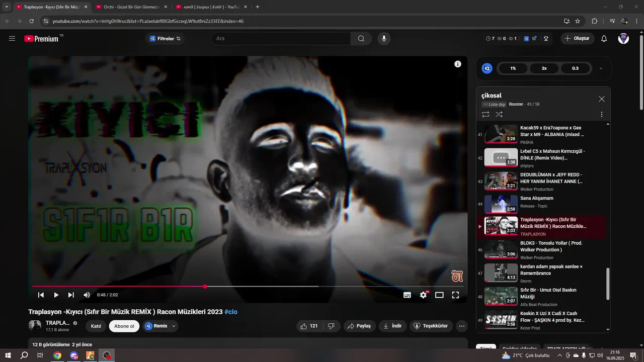Click the Oluştur create button
The height and width of the screenshot is (362, 644).
click(x=578, y=39)
